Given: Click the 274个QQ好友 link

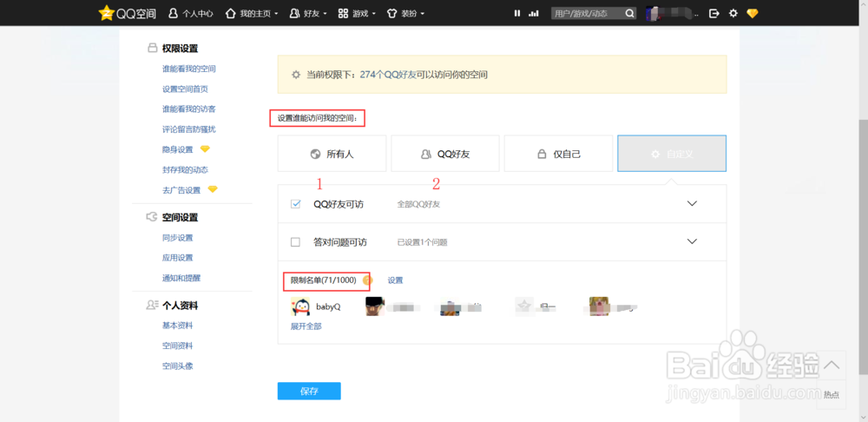Looking at the screenshot, I should (x=388, y=75).
